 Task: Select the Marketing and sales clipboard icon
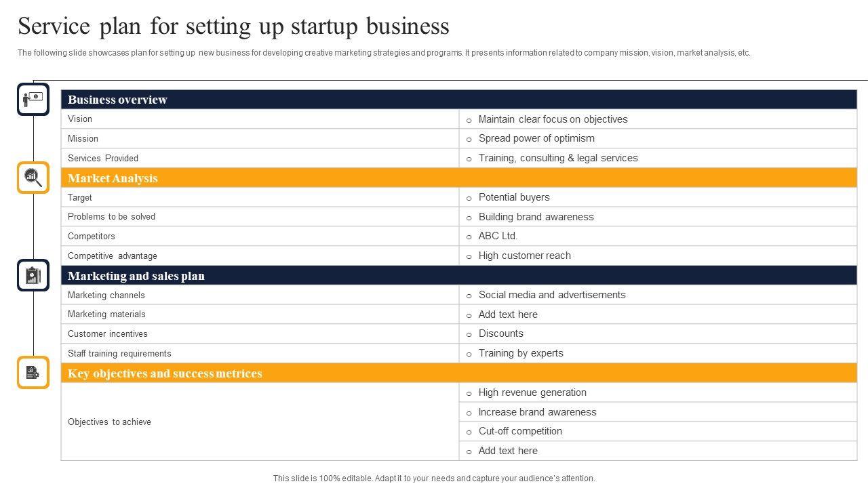coord(33,275)
